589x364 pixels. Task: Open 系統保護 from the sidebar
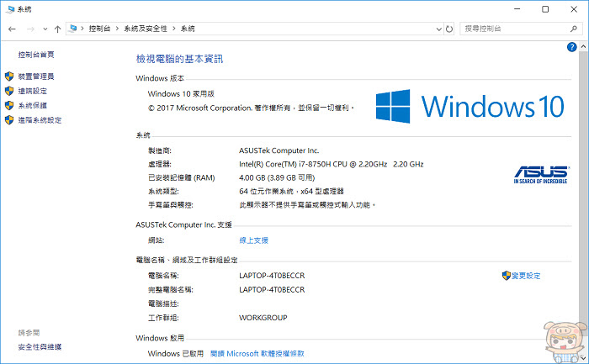pos(33,105)
